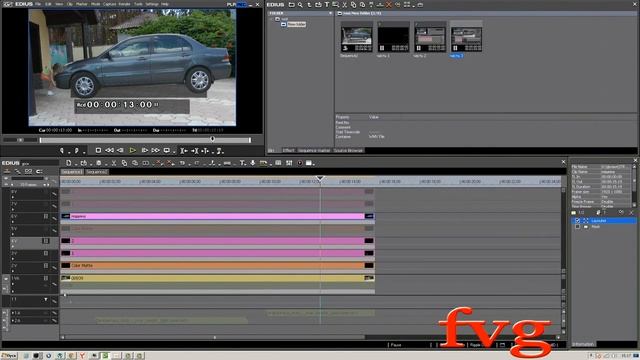Click the timeline playhead cursor marker
Image resolution: width=640 pixels, height=360 pixels.
coord(320,178)
